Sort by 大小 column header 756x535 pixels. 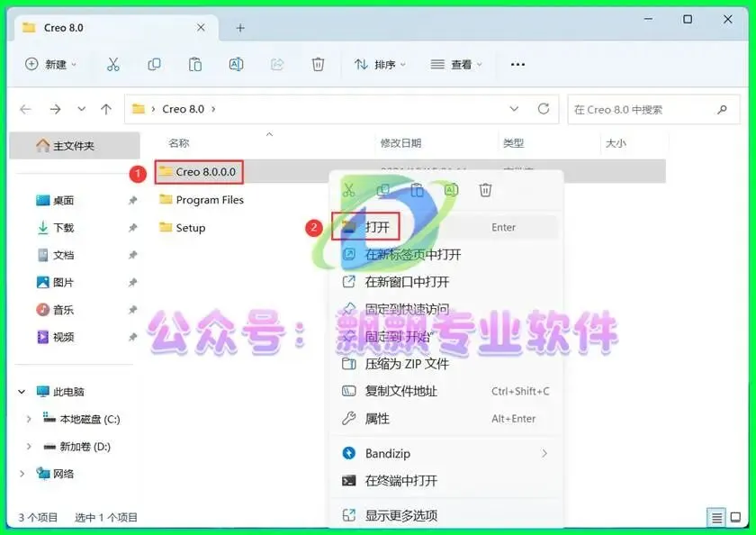tap(616, 143)
